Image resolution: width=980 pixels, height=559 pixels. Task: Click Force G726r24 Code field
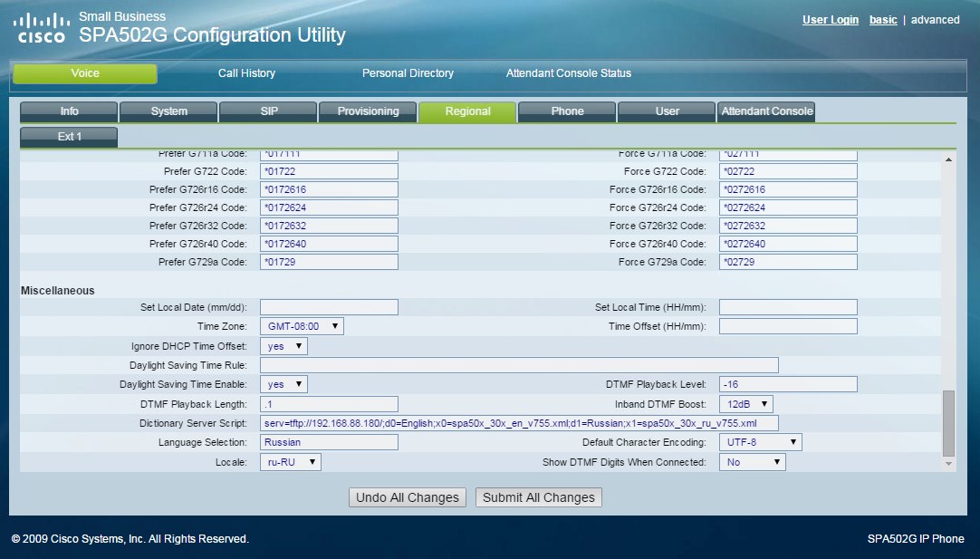[x=788, y=207]
